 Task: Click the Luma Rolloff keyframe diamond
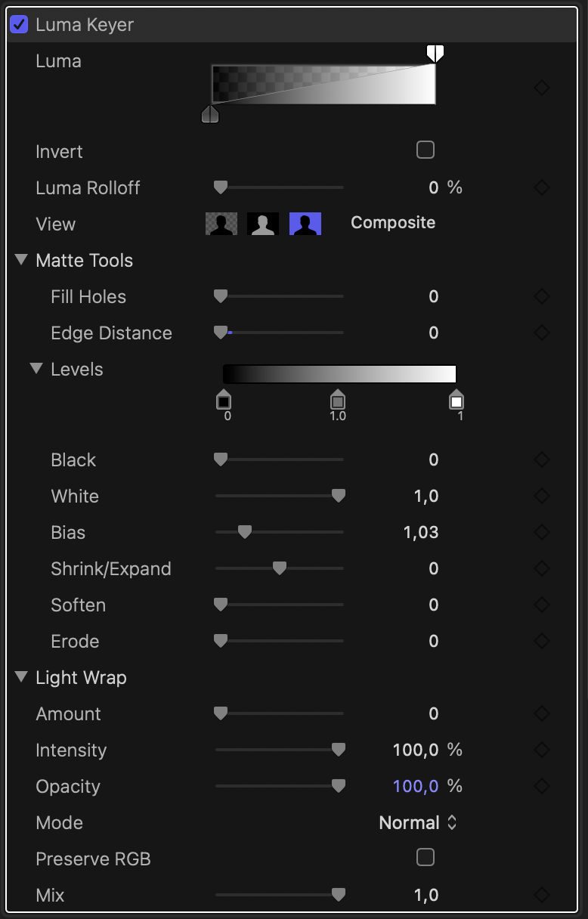541,187
